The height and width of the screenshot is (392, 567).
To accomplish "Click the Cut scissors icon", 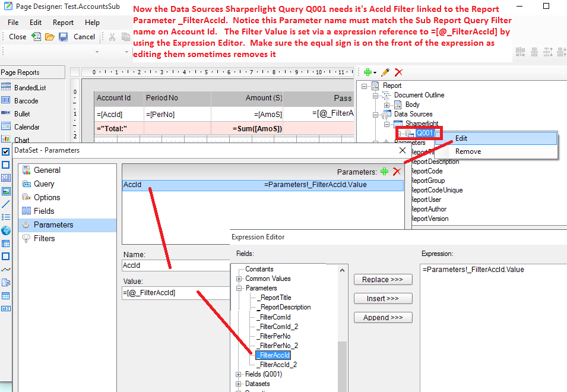I will (x=112, y=36).
